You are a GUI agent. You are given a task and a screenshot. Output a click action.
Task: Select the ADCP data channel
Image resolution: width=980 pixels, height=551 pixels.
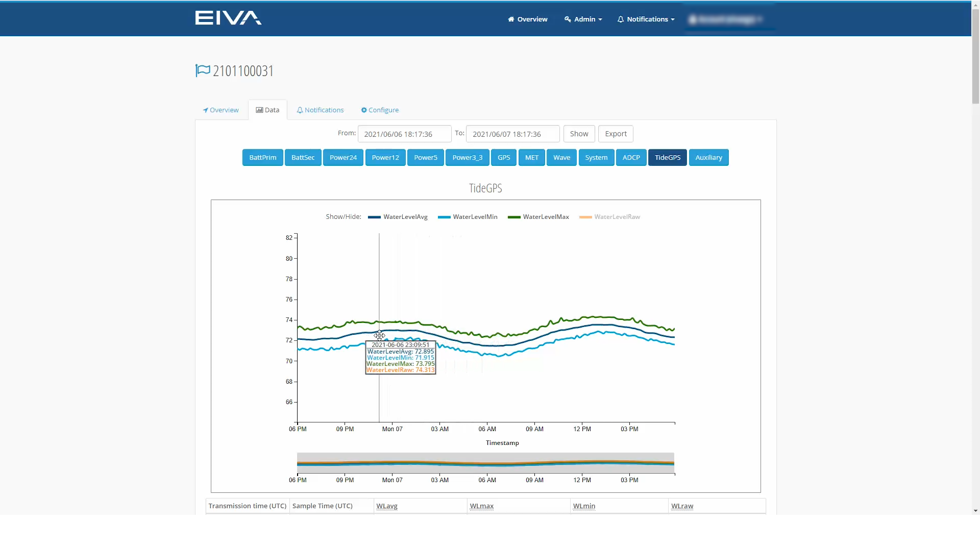click(631, 157)
